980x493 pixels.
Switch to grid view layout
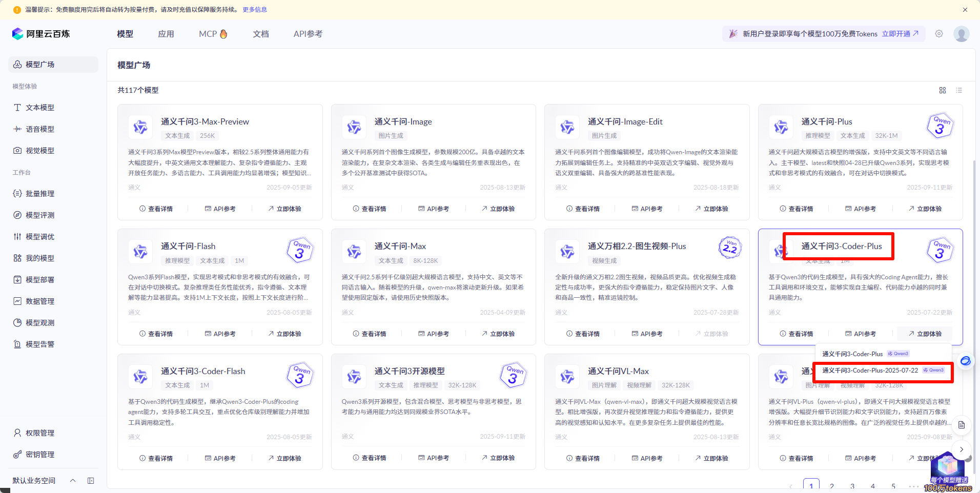tap(943, 90)
